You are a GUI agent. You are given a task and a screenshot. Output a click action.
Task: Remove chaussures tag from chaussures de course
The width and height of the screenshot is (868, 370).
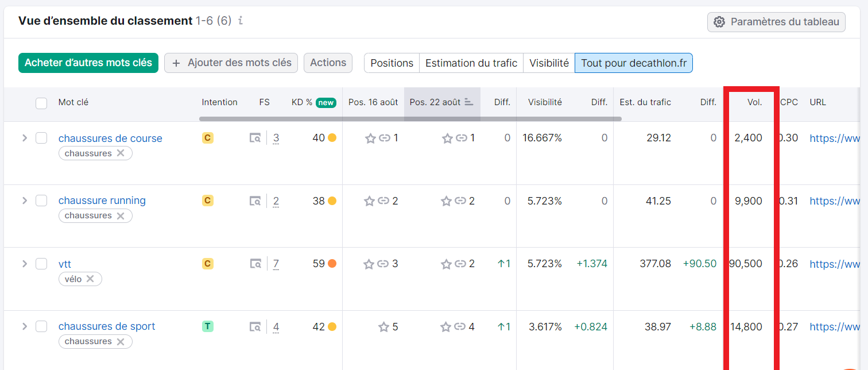(121, 153)
